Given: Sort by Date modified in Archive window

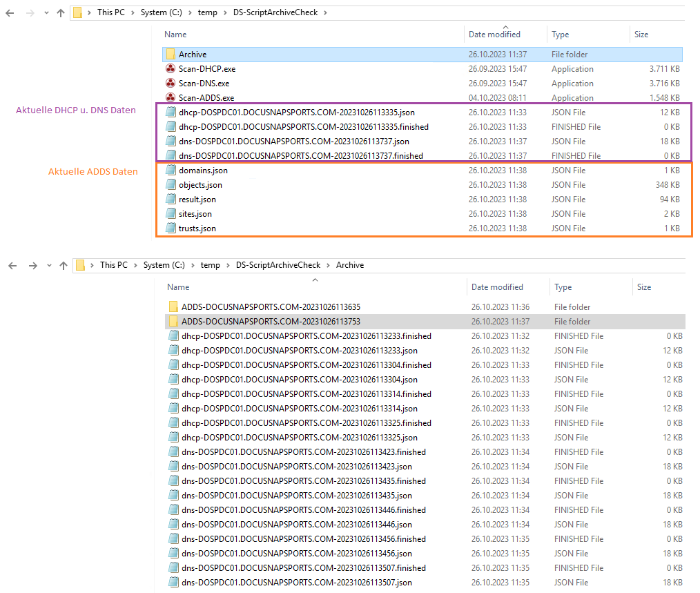Looking at the screenshot, I should click(497, 287).
